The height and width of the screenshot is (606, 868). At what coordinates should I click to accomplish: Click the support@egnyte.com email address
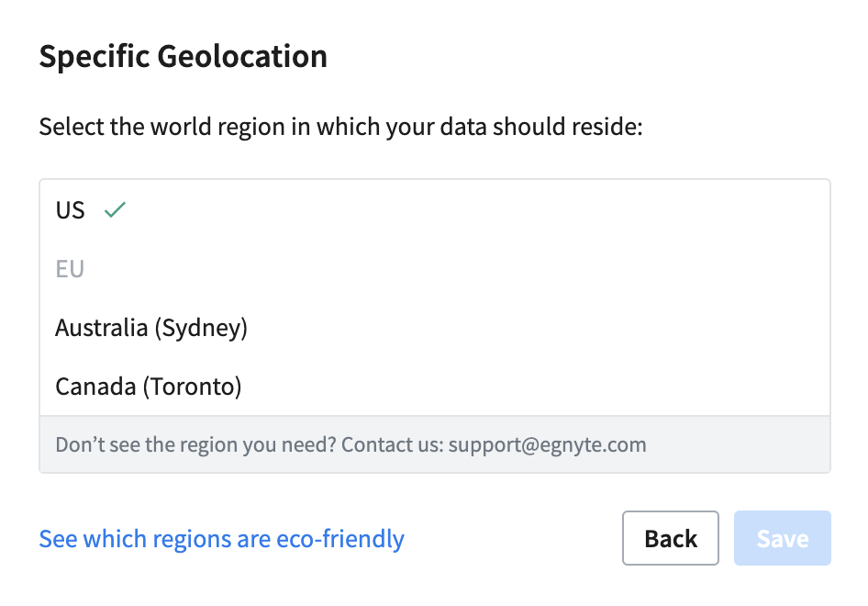pos(547,445)
